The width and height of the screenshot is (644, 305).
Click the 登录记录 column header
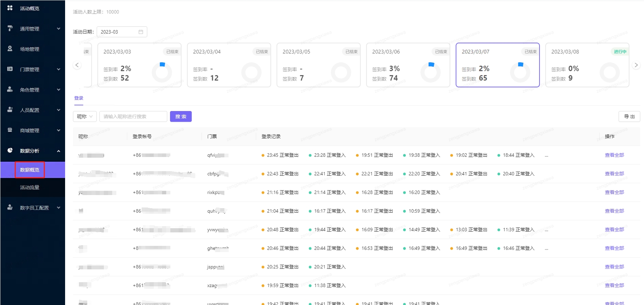point(271,137)
